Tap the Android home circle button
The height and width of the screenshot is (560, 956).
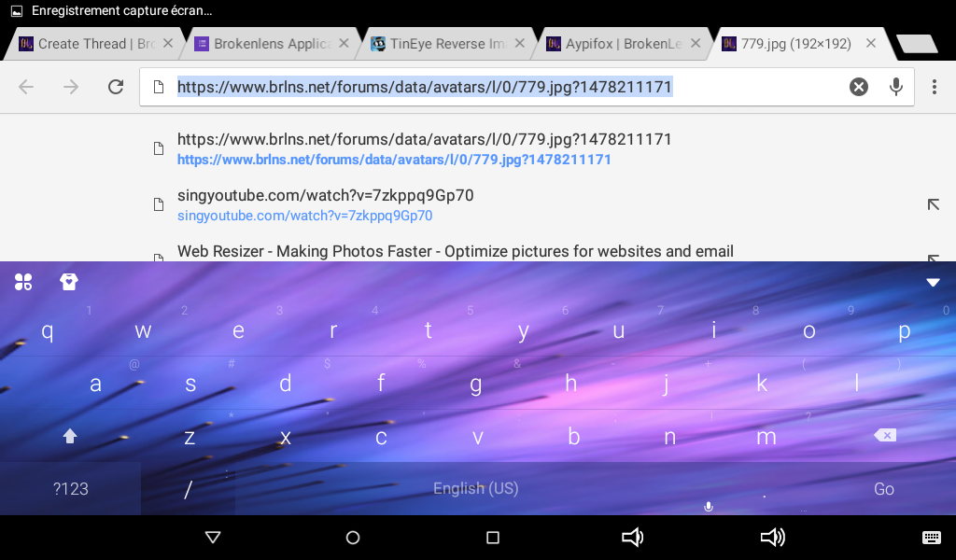(x=352, y=538)
